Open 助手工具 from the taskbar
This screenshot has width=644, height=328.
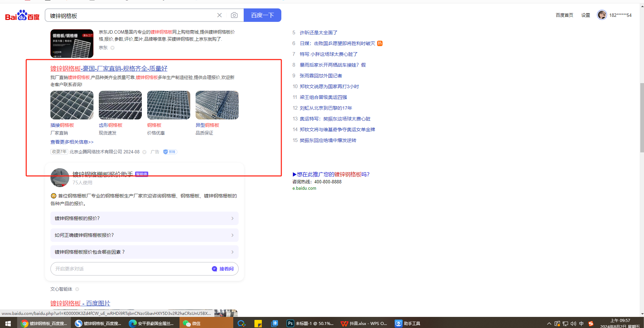pyautogui.click(x=408, y=323)
